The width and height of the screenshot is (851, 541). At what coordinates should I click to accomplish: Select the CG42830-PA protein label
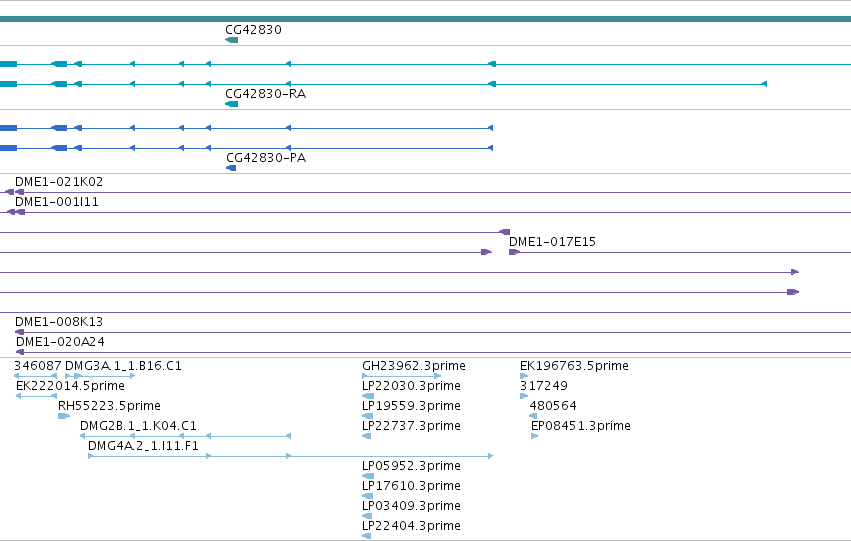coord(266,158)
